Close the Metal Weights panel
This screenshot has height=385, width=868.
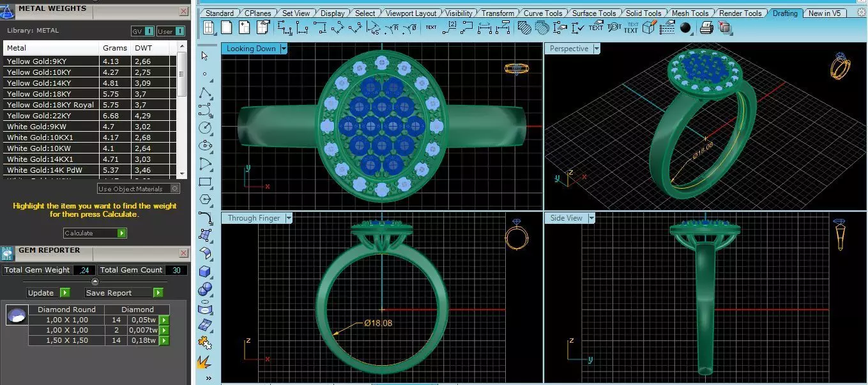point(183,11)
